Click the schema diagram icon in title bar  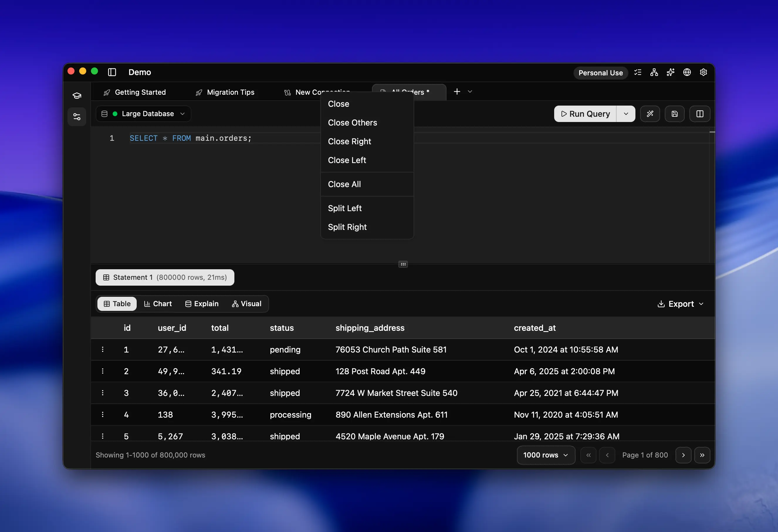coord(654,72)
